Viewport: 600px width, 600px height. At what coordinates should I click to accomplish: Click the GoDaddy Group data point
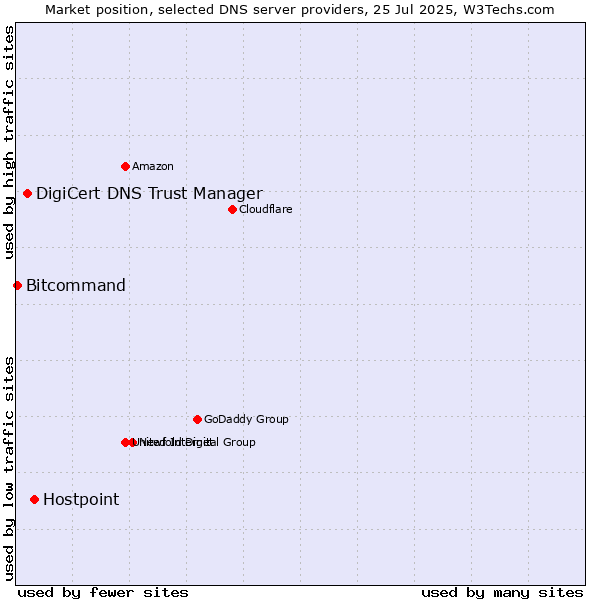(197, 420)
